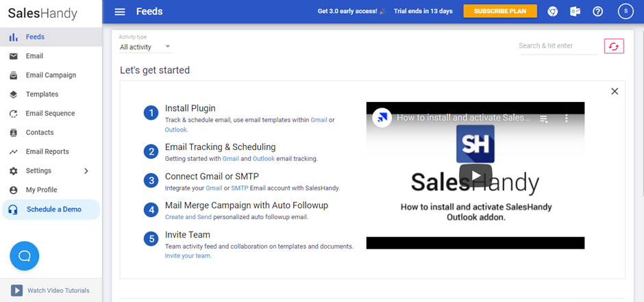Image resolution: width=644 pixels, height=302 pixels.
Task: Open the chat bubble widget
Action: tap(25, 255)
